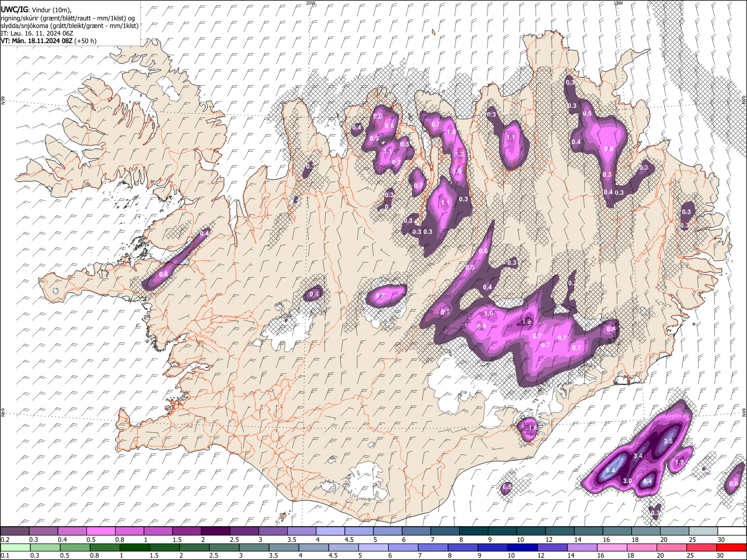Pick the bright pink 0.5–0.8 swatch, upper legend
Image resolution: width=747 pixels, height=560 pixels.
coord(101,531)
